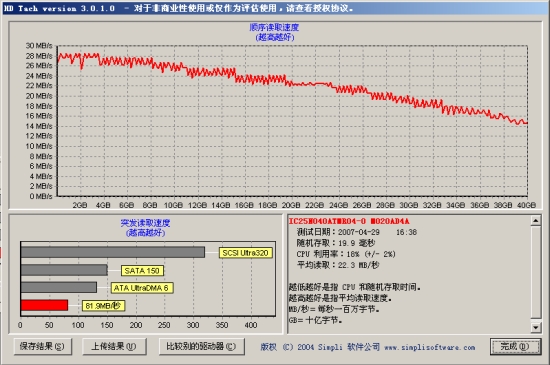Select the SATA 150 yellow label
Image resolution: width=550 pixels, height=365 pixels.
(x=142, y=271)
